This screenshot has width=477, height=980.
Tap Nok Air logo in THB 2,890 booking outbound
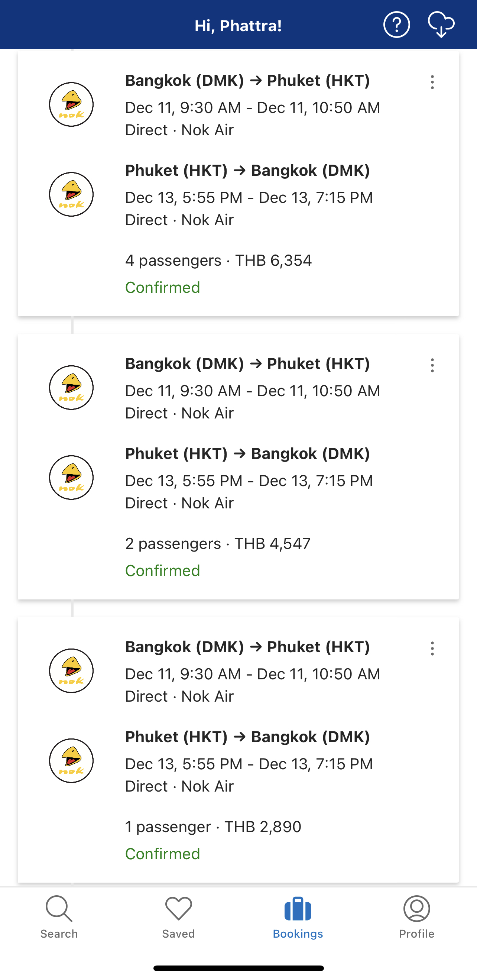(x=71, y=671)
